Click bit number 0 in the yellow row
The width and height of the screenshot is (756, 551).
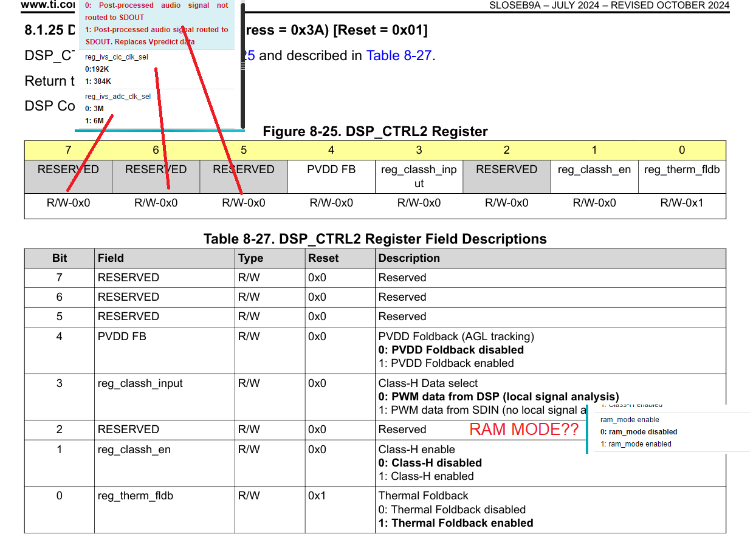click(x=682, y=150)
